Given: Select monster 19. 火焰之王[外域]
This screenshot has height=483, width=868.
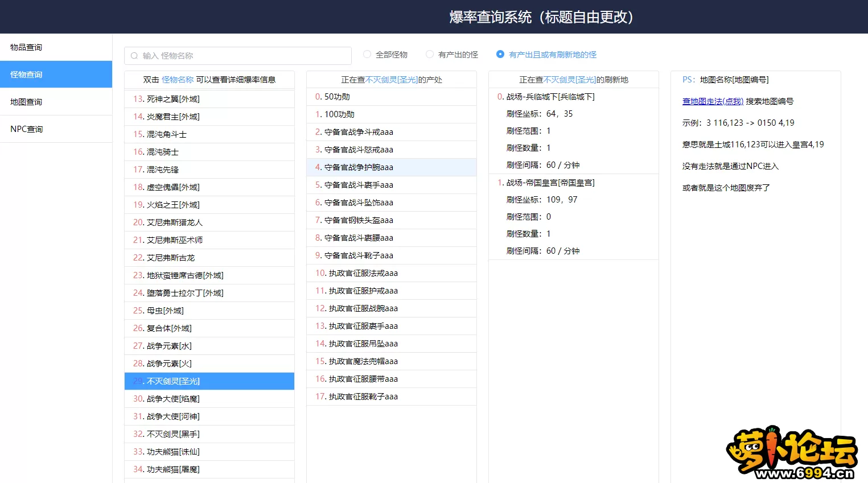Looking at the screenshot, I should 209,205.
